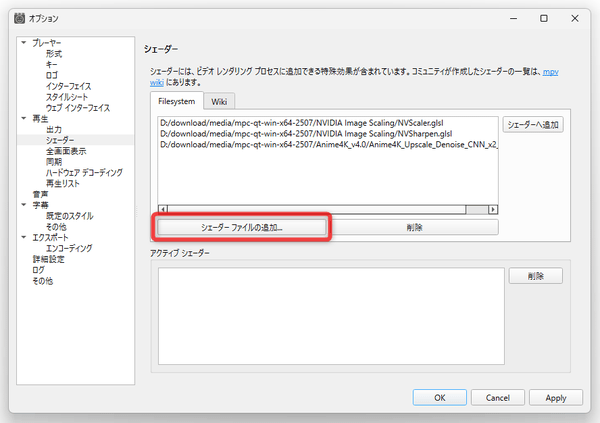Select the 字幕 category label
Viewport: 600px width, 423px height.
[40, 205]
